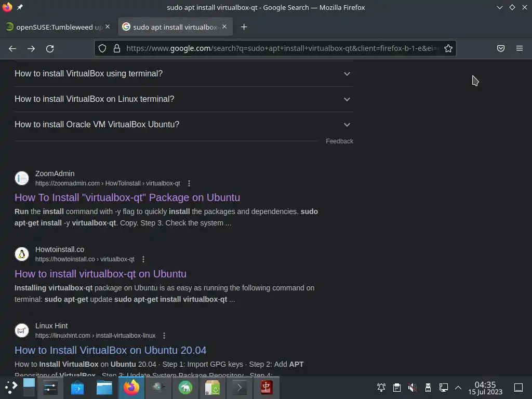The height and width of the screenshot is (399, 532).
Task: Open more options for Howtoinstall.co result
Action: pos(143,259)
